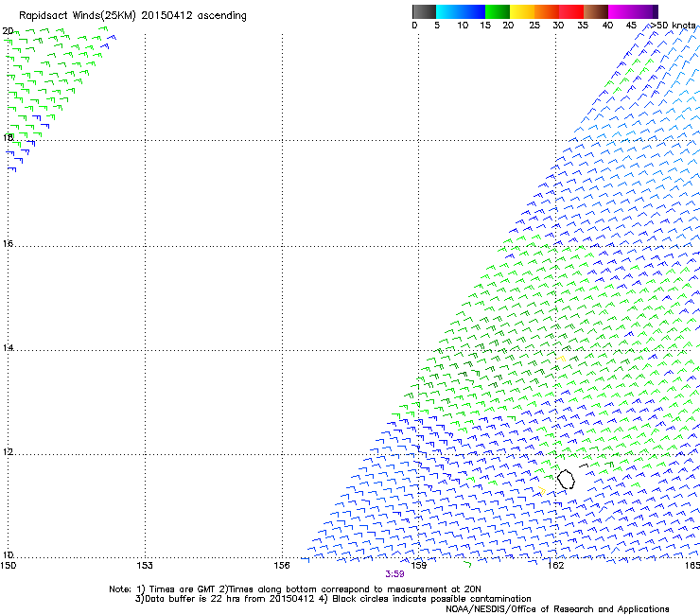Click the yellow 20-25 knots legend segment
The width and height of the screenshot is (700, 615).
pyautogui.click(x=522, y=11)
